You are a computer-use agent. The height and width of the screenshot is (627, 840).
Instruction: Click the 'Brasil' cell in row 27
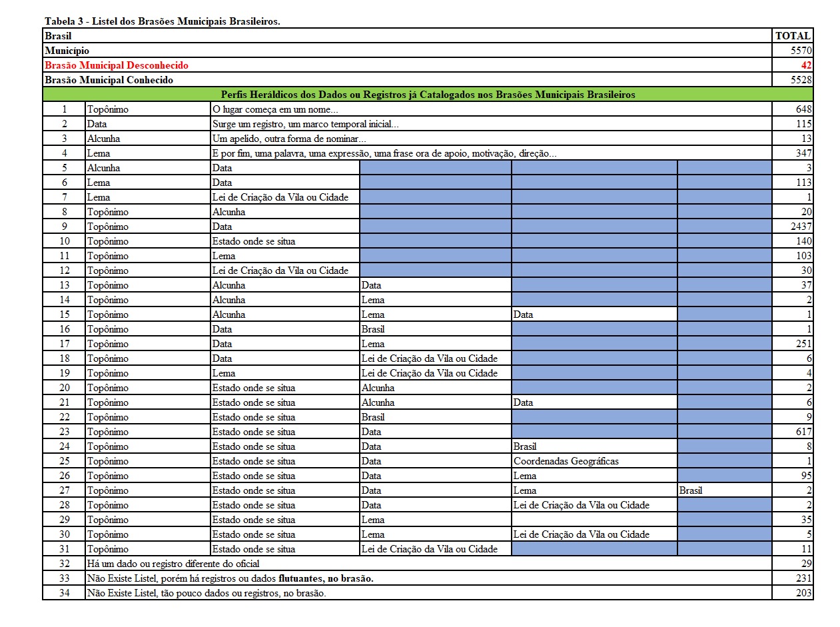click(x=691, y=490)
